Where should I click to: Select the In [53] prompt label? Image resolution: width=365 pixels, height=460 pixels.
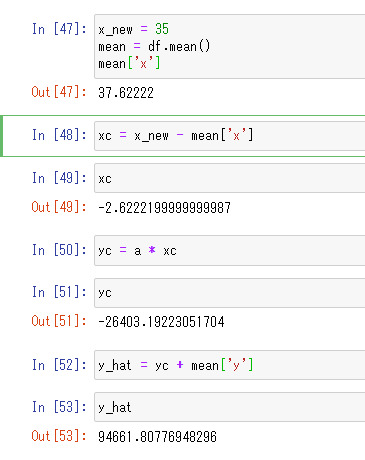tap(59, 407)
